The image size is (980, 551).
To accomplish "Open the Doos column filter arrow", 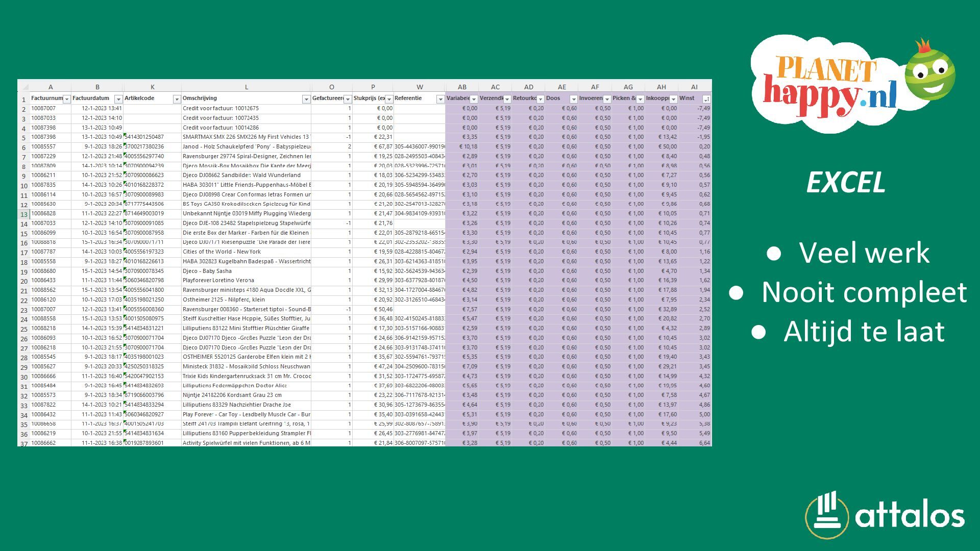I will (574, 99).
